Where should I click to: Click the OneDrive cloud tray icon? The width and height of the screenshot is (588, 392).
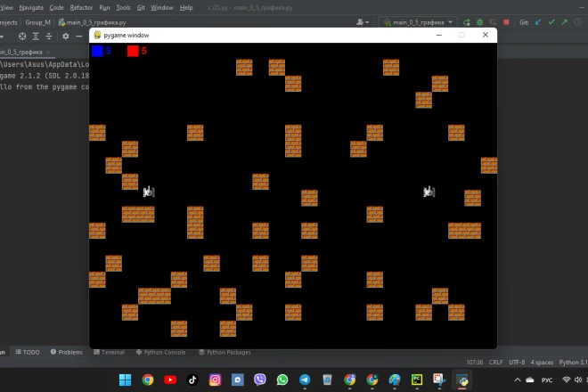[530, 380]
